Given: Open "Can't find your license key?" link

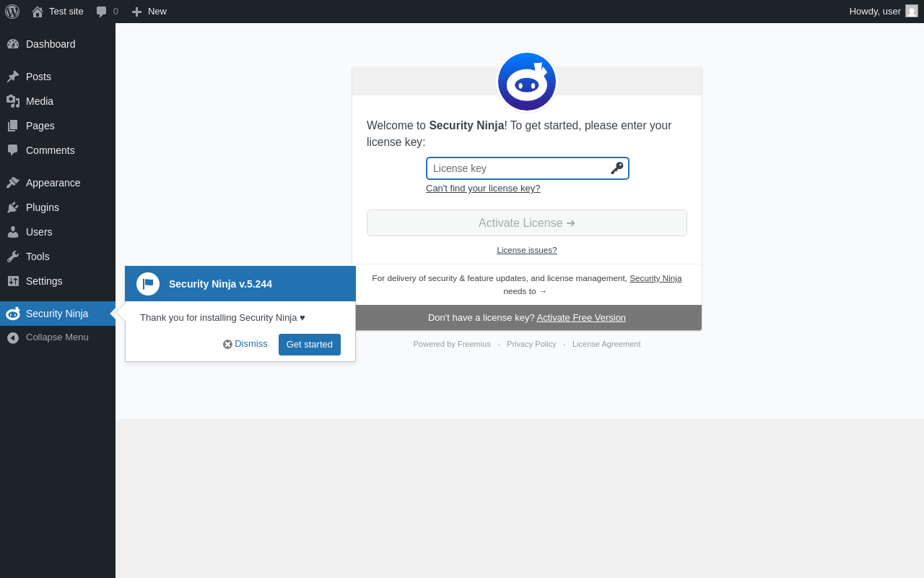Looking at the screenshot, I should [x=483, y=189].
